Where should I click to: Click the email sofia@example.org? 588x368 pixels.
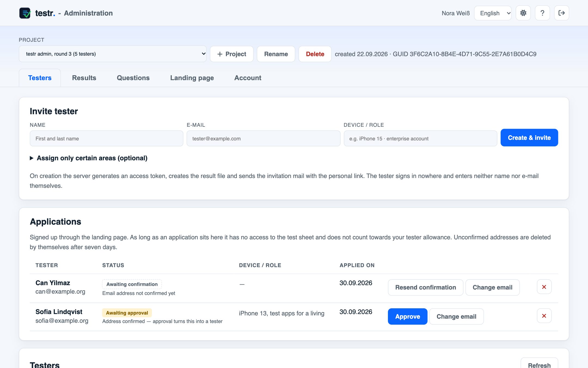[x=62, y=321]
